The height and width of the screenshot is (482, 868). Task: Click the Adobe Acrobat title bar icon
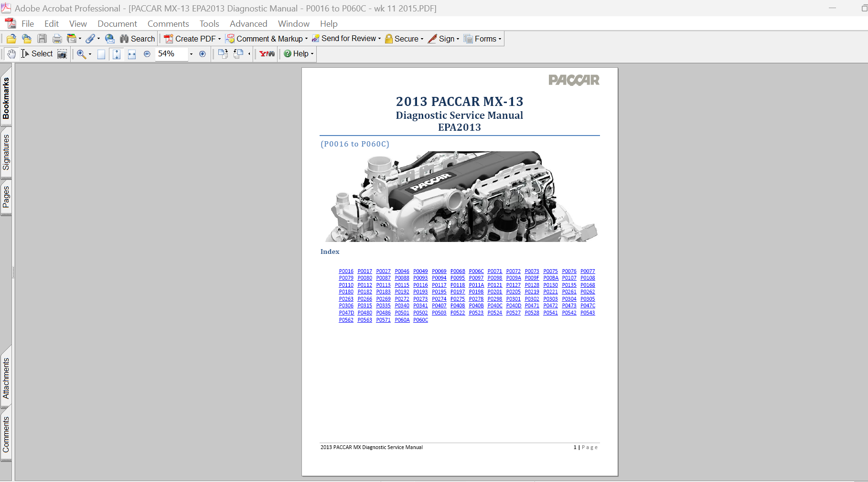point(6,8)
